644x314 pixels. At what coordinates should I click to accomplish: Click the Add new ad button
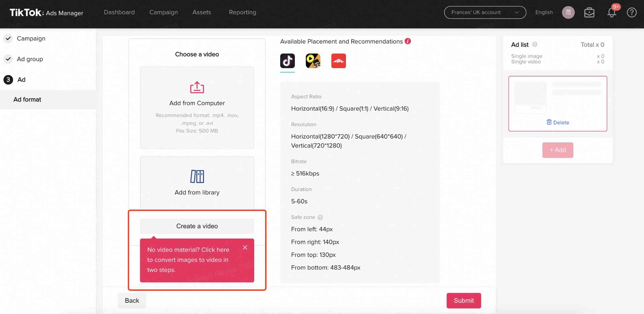coord(558,150)
